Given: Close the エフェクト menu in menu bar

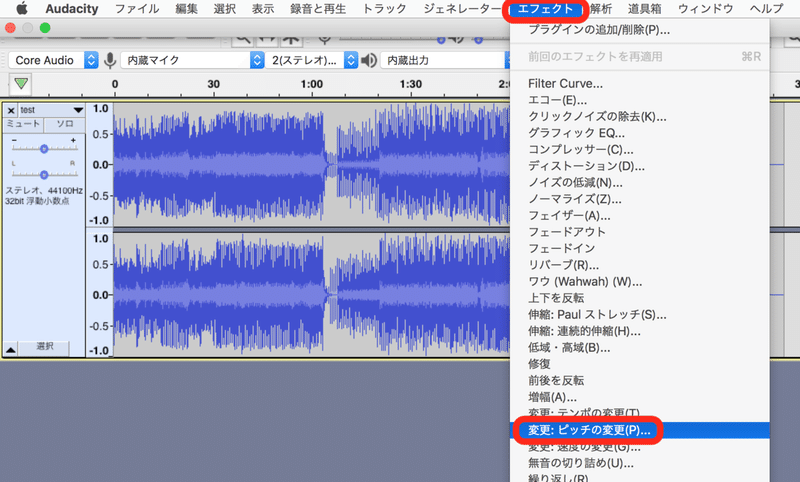Looking at the screenshot, I should (x=545, y=9).
